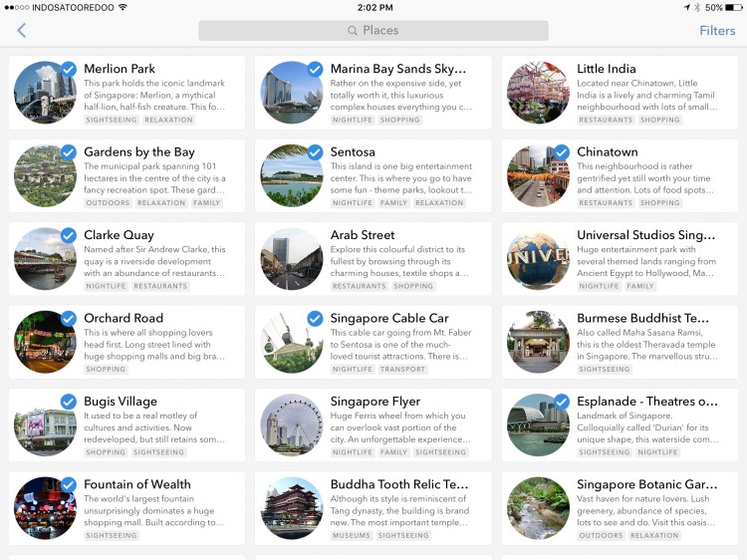Image resolution: width=747 pixels, height=560 pixels.
Task: Open the Orchard Road place title
Action: click(124, 319)
